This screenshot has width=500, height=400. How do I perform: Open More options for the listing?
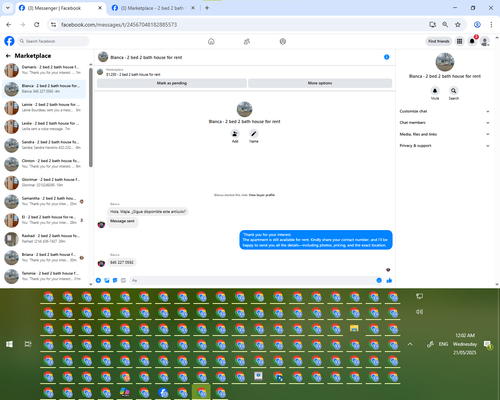pos(320,83)
